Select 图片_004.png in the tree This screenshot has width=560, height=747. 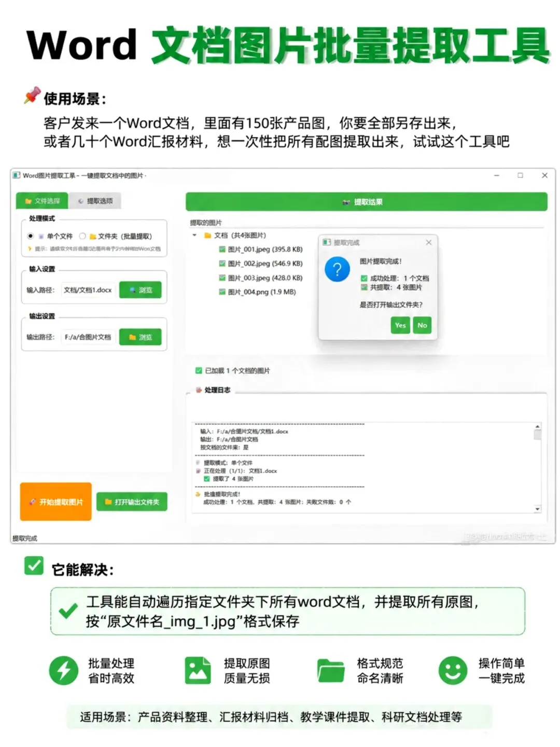tap(258, 292)
